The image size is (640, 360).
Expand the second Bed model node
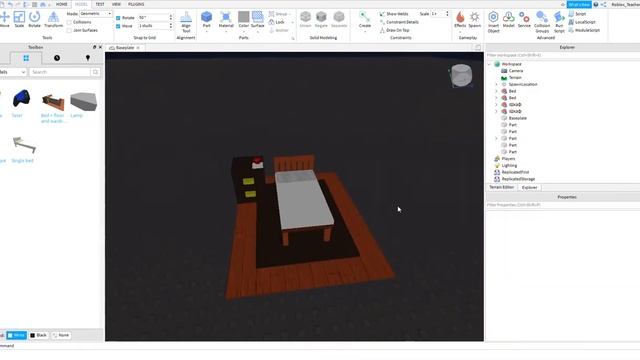[497, 98]
